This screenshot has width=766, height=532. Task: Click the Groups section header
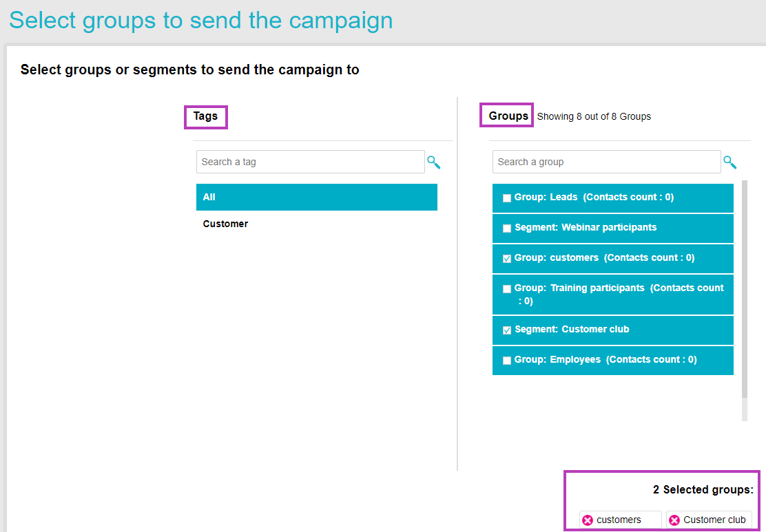[506, 114]
